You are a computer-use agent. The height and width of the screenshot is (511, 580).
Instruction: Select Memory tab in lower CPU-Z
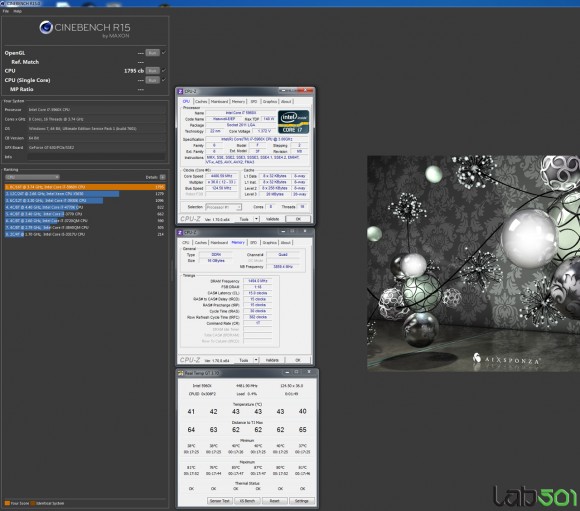[x=238, y=242]
